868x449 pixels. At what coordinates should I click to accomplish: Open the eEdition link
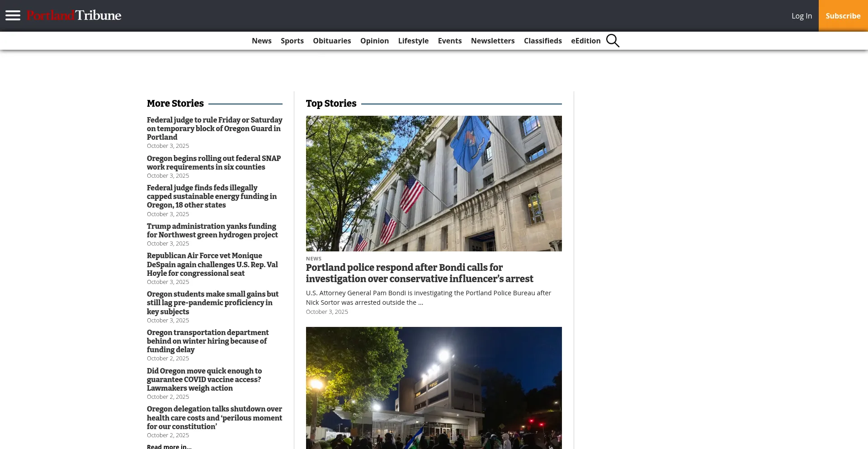[585, 41]
